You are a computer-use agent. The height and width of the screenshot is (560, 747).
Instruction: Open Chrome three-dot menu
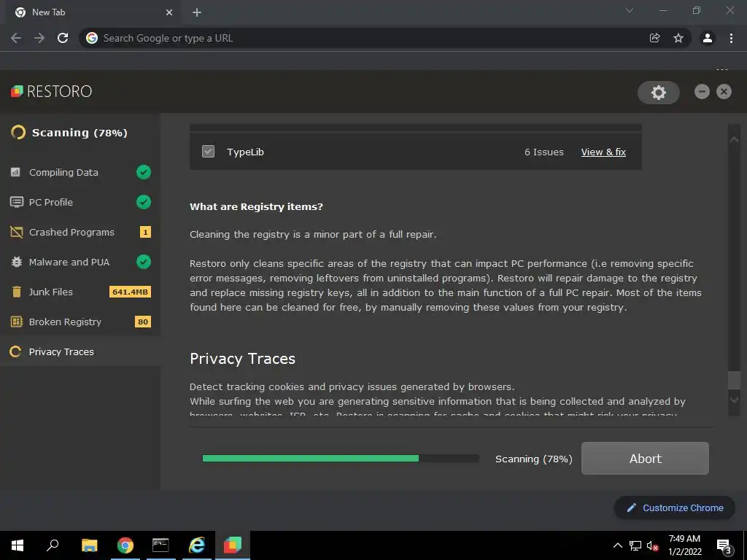coord(731,38)
